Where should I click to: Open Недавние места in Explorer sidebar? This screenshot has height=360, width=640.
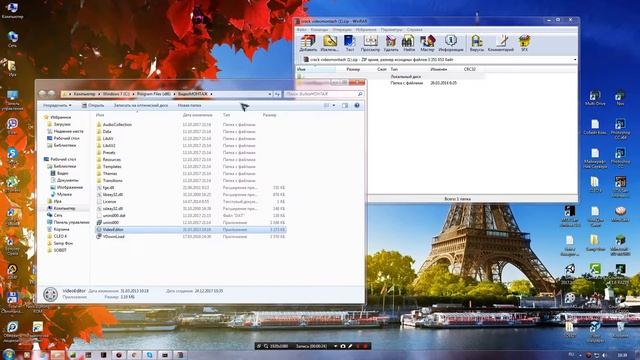click(68, 131)
